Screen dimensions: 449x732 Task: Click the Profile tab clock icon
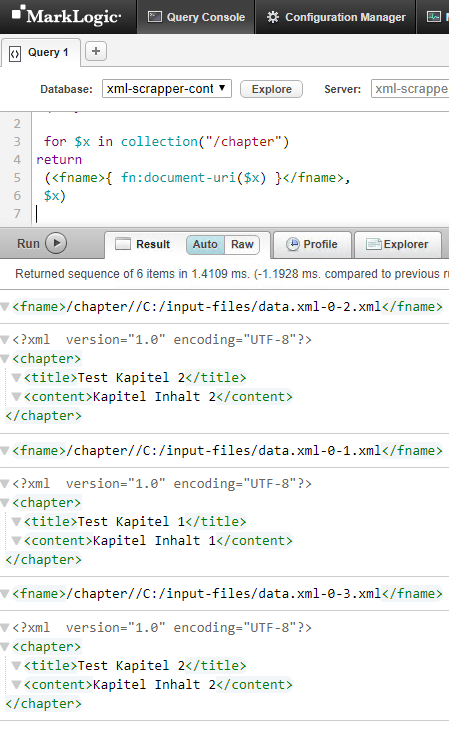pos(293,244)
